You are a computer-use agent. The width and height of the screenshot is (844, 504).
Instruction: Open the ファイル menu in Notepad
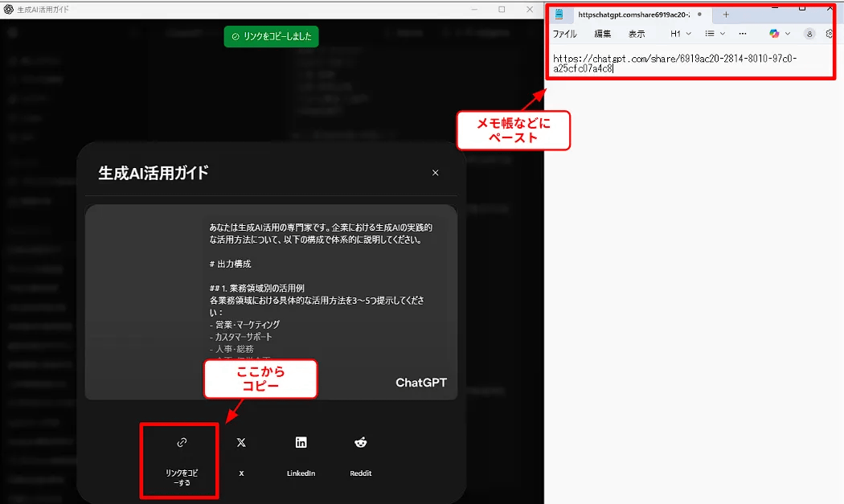pos(564,34)
